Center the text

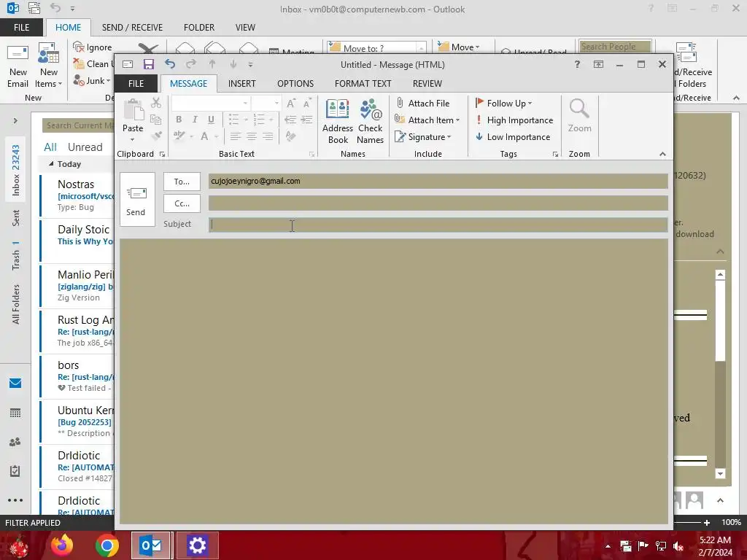[x=251, y=136]
